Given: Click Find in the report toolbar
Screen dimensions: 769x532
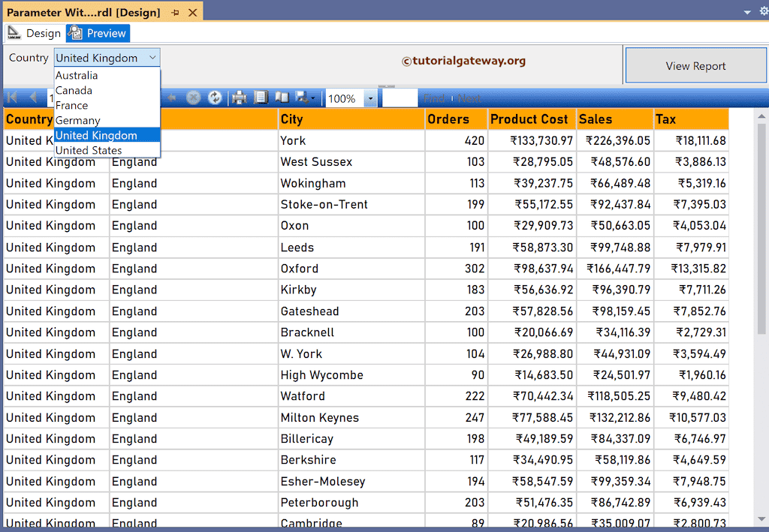Looking at the screenshot, I should coord(434,98).
